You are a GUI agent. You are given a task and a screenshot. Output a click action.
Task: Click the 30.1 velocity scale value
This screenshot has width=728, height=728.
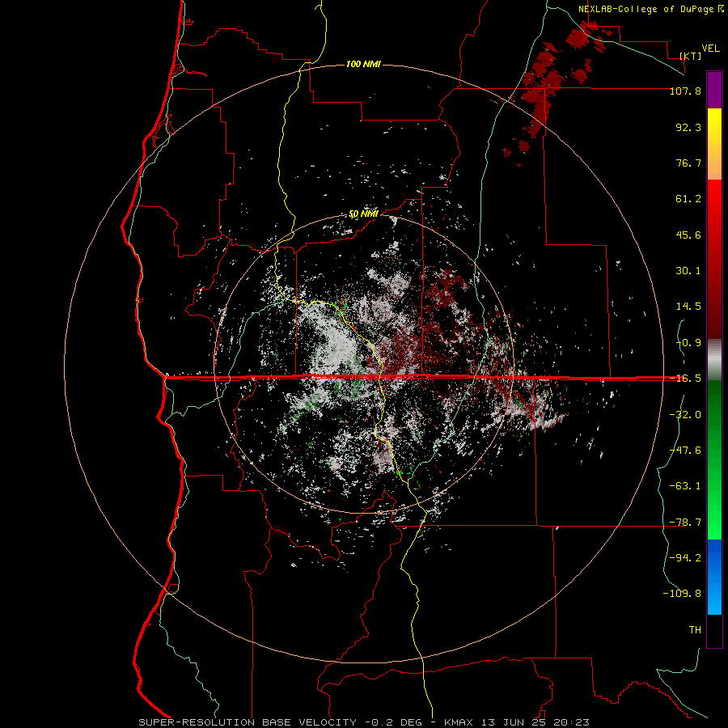[x=688, y=271]
